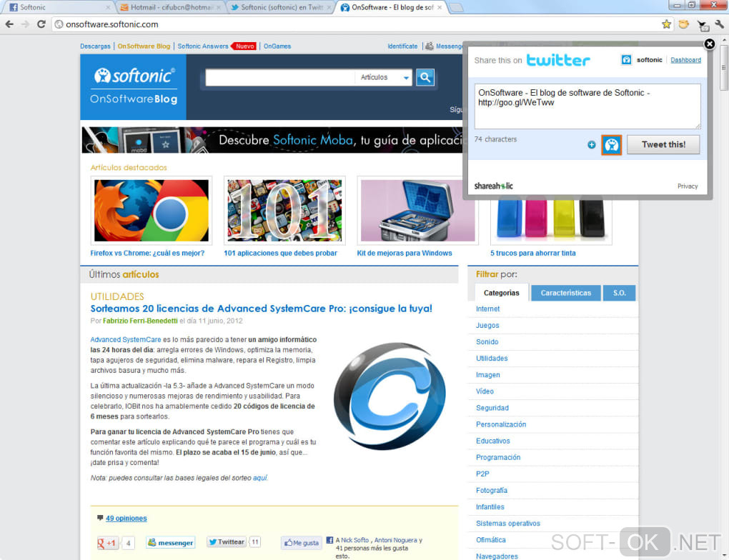This screenshot has height=560, width=729.
Task: Filter by the P2P category
Action: (482, 474)
